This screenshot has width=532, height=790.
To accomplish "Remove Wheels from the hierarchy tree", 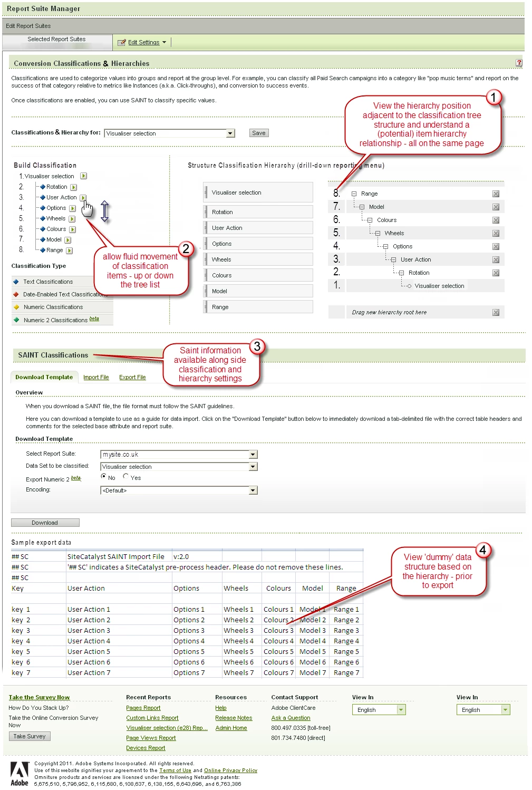I will (x=496, y=233).
